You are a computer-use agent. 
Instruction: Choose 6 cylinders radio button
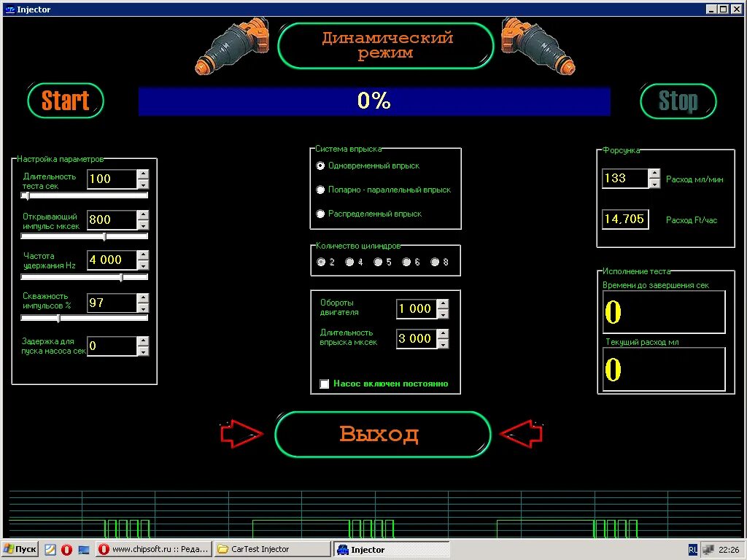(406, 262)
